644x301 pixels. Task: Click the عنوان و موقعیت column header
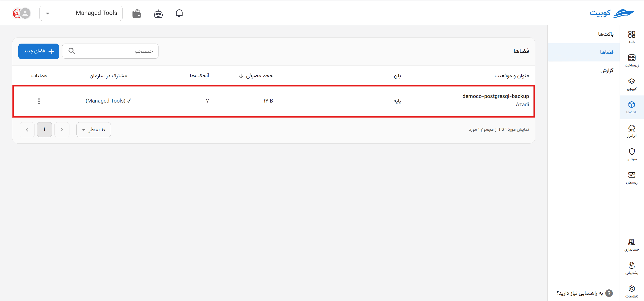click(512, 76)
